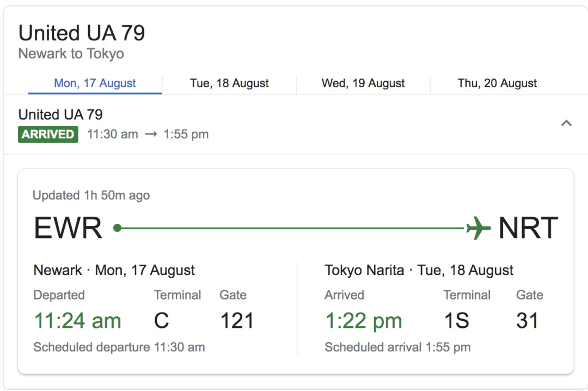Viewport: 588px width, 391px height.
Task: Click the United UA 79 title
Action: coord(82,33)
